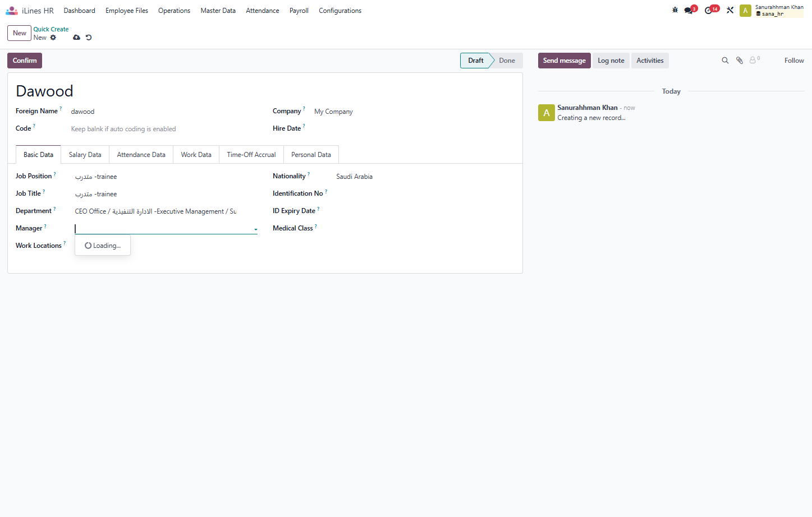Open the Configurations menu
This screenshot has height=517, width=812.
point(340,11)
